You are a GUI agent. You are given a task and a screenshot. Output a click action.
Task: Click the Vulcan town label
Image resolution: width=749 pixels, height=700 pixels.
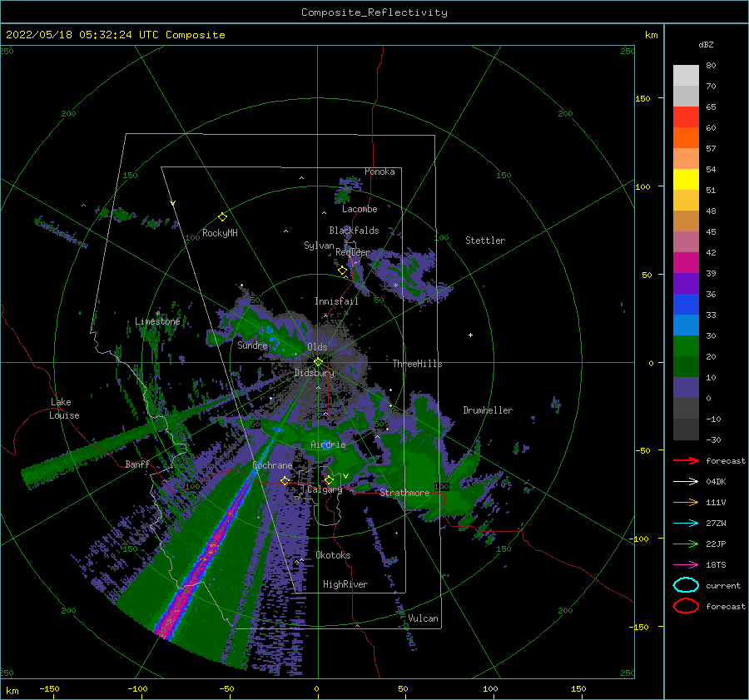pyautogui.click(x=423, y=618)
